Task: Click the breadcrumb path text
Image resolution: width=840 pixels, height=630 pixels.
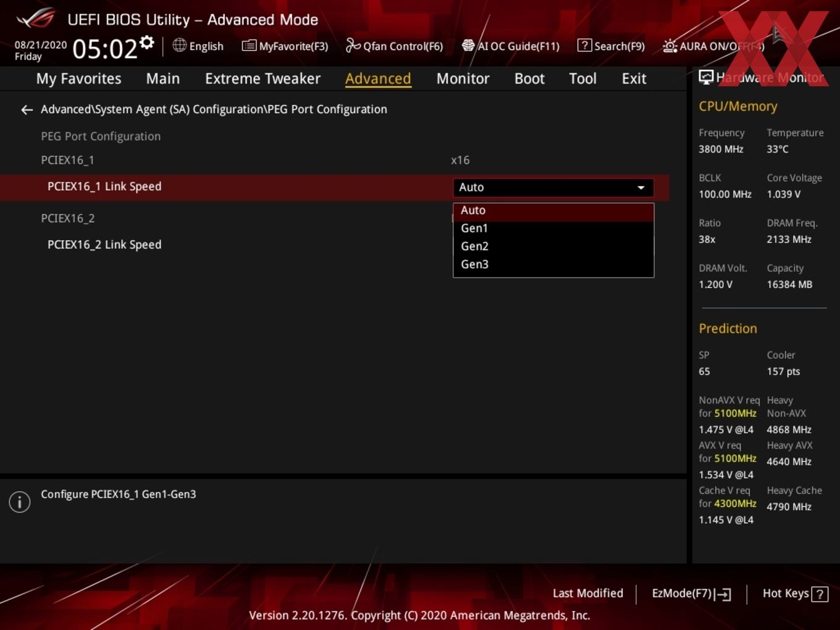Action: 214,109
